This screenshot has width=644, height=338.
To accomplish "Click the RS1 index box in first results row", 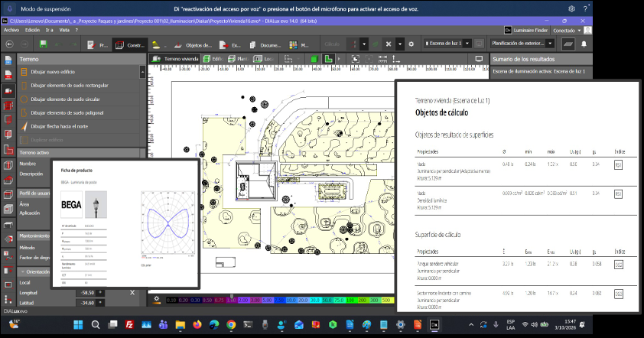I will (618, 165).
